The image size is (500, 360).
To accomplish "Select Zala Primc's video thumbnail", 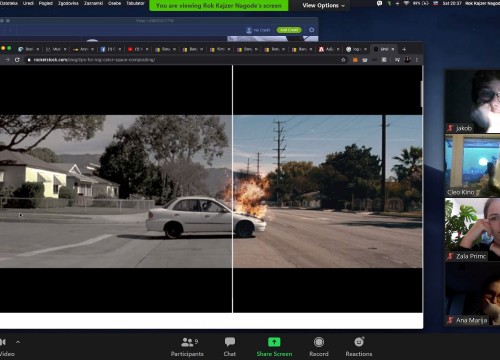I will click(473, 229).
